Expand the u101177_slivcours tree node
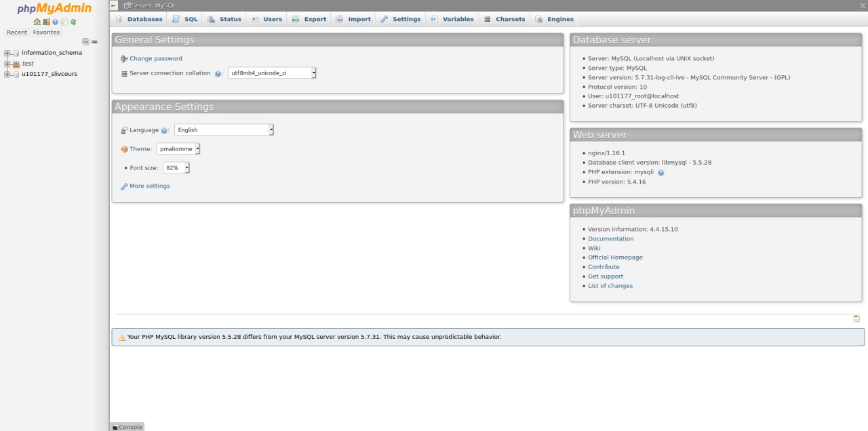 click(7, 75)
